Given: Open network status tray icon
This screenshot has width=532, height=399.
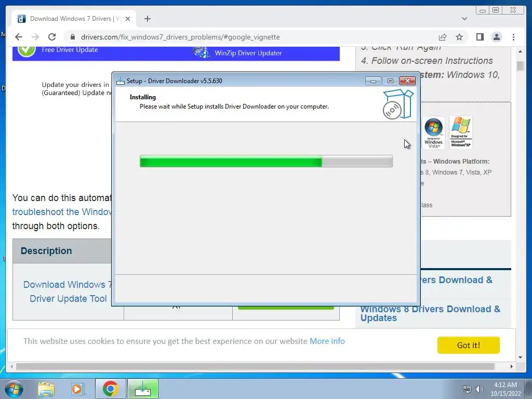Looking at the screenshot, I should [467, 389].
